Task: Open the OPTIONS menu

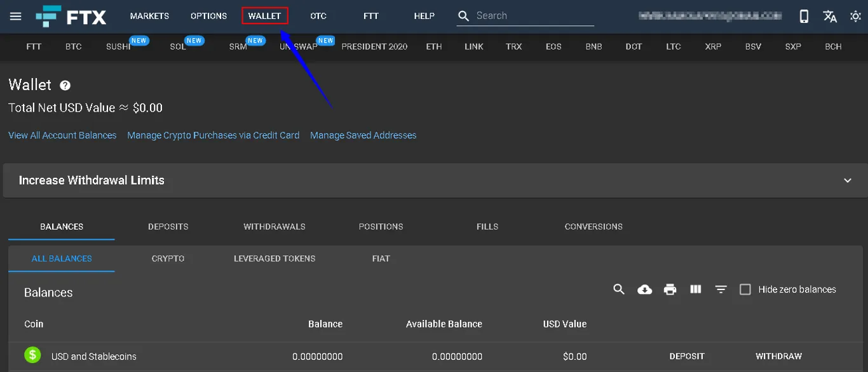Action: 208,16
